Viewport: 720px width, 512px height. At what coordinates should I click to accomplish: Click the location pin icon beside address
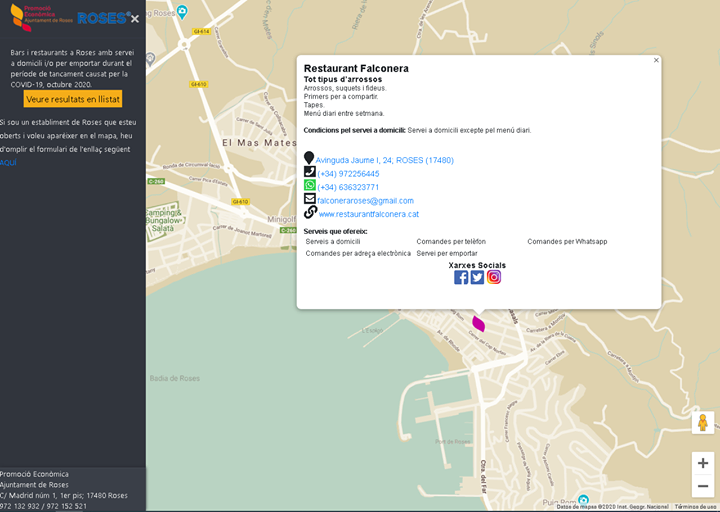(309, 159)
